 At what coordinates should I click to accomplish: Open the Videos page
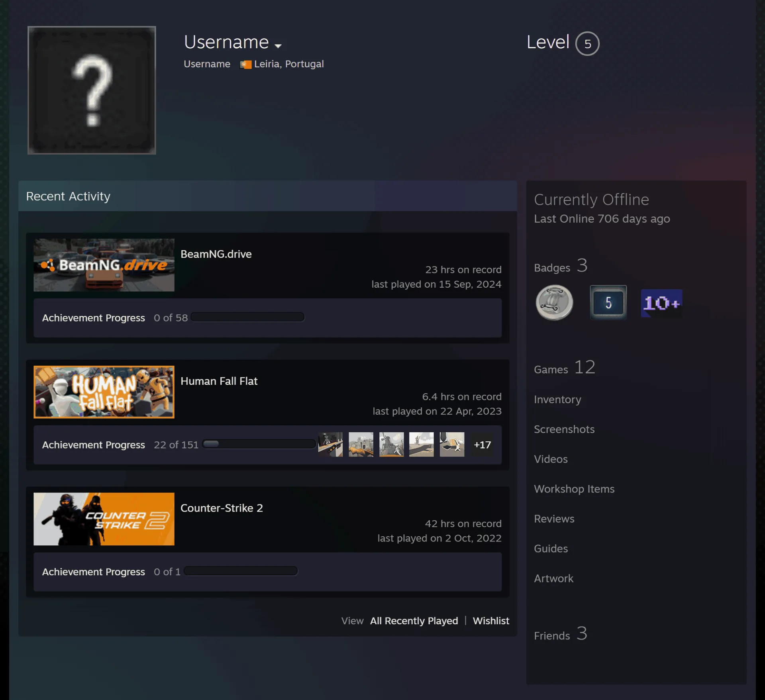(551, 459)
